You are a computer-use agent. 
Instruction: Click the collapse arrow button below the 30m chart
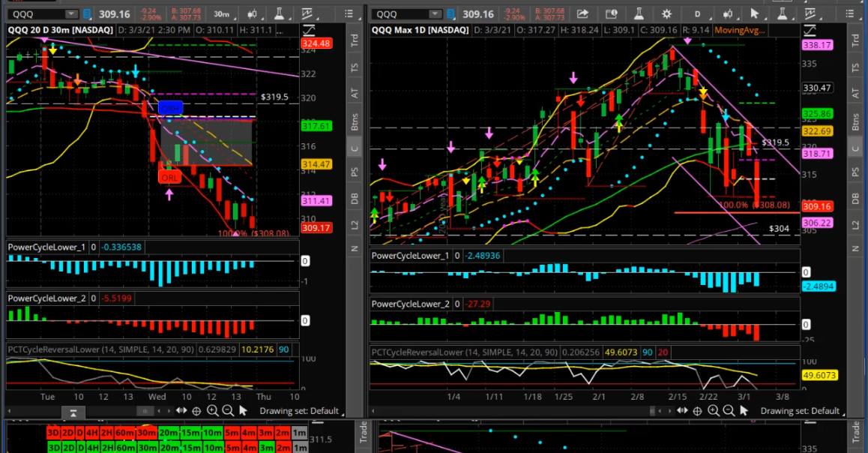tap(73, 412)
